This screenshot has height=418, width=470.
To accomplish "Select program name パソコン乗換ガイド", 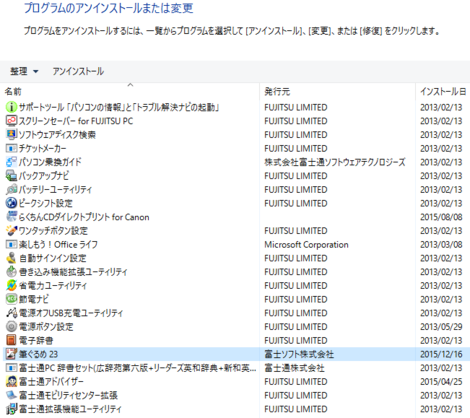I will coord(50,162).
